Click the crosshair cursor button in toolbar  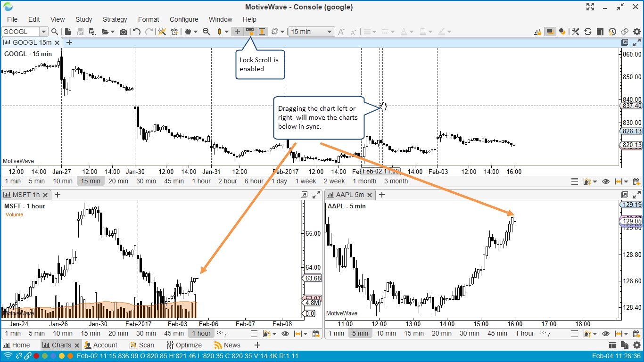pos(237,32)
